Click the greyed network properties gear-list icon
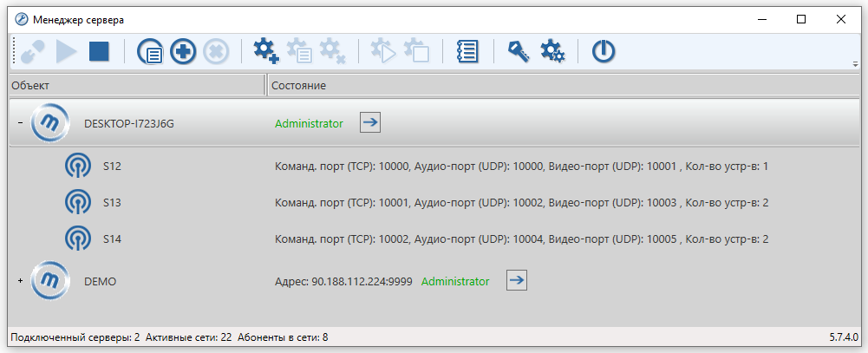The height and width of the screenshot is (353, 868). click(x=299, y=51)
